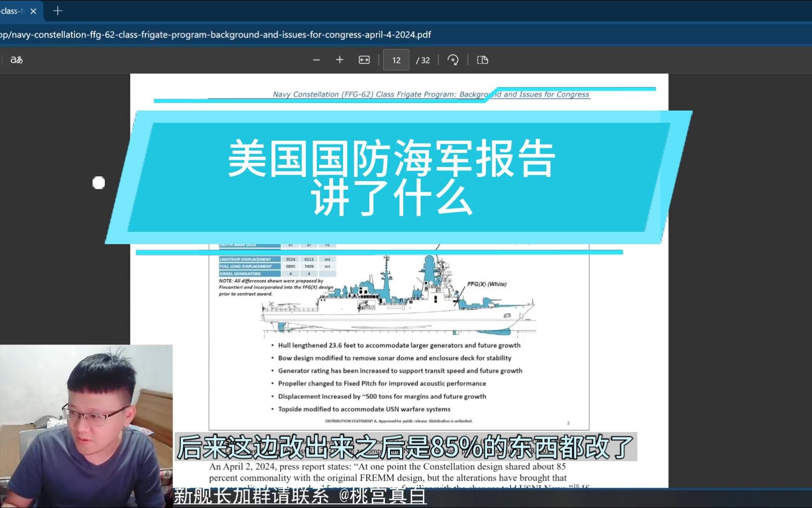Rotate the PDF page
Viewport: 812px width, 508px height.
click(x=453, y=60)
